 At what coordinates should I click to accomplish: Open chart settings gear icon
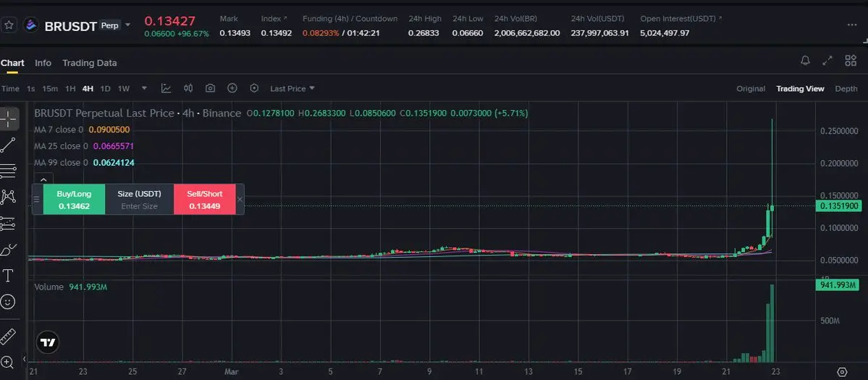[x=842, y=372]
